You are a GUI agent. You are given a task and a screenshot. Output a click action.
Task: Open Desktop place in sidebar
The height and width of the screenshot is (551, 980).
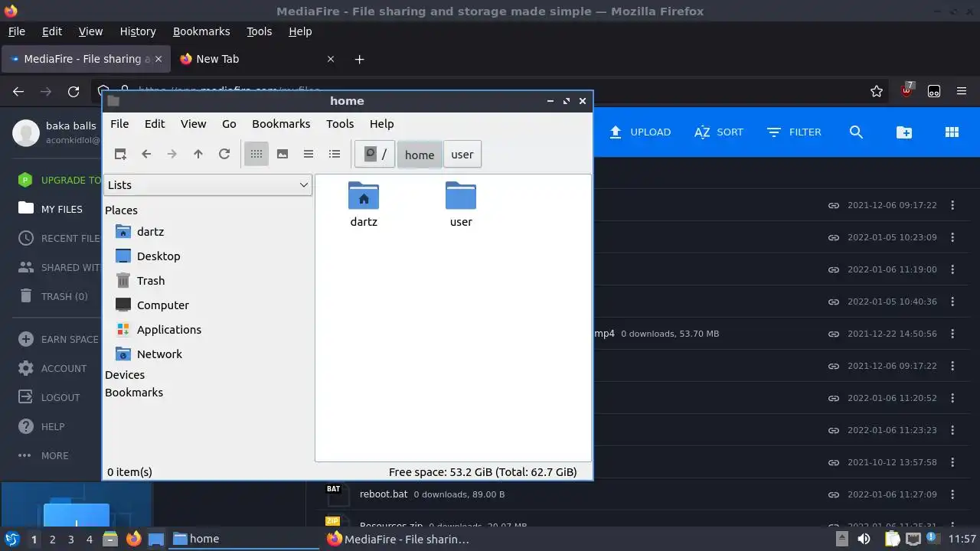click(x=158, y=256)
